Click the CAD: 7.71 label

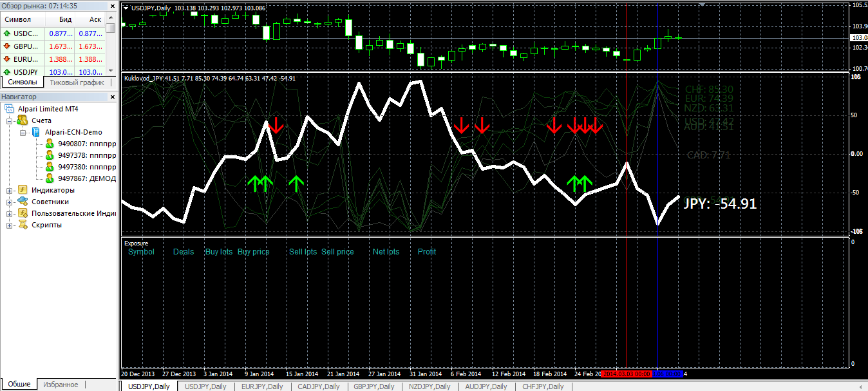pyautogui.click(x=708, y=155)
